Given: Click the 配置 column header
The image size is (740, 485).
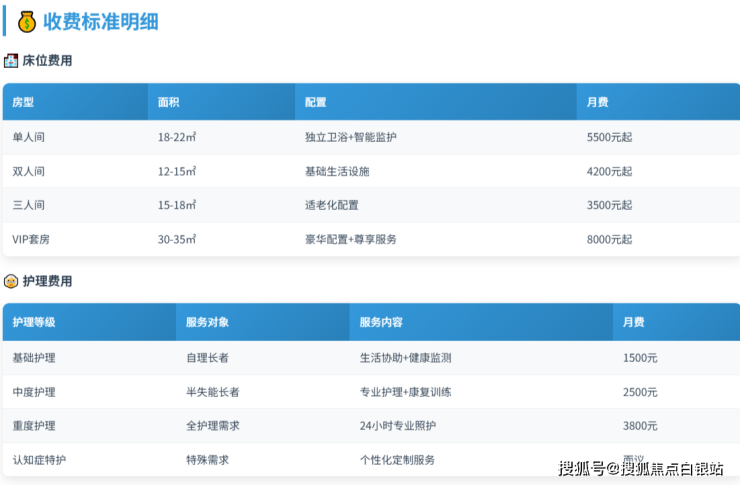Looking at the screenshot, I should (316, 102).
